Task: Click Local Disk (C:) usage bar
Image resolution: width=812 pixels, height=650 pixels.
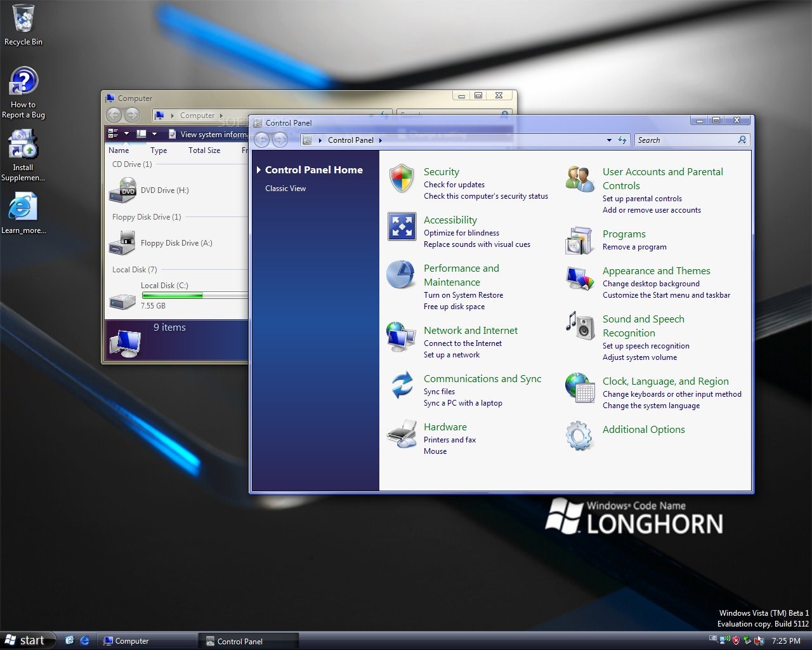Action: [x=194, y=295]
